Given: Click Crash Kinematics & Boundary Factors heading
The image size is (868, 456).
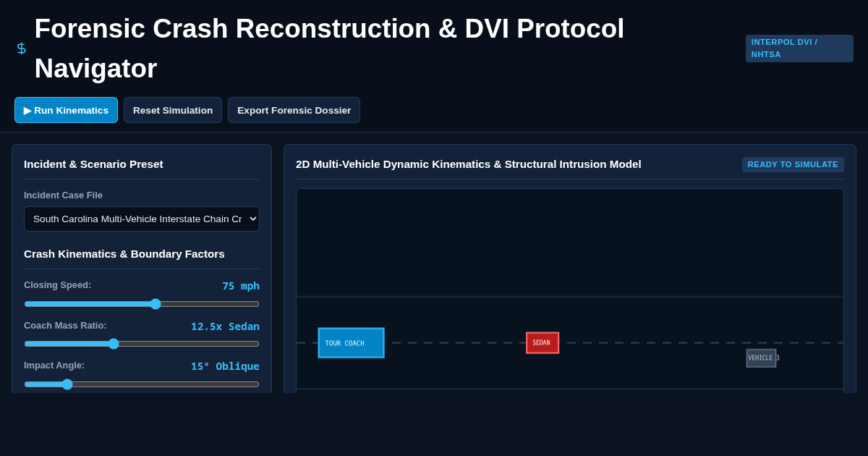Looking at the screenshot, I should click(124, 254).
